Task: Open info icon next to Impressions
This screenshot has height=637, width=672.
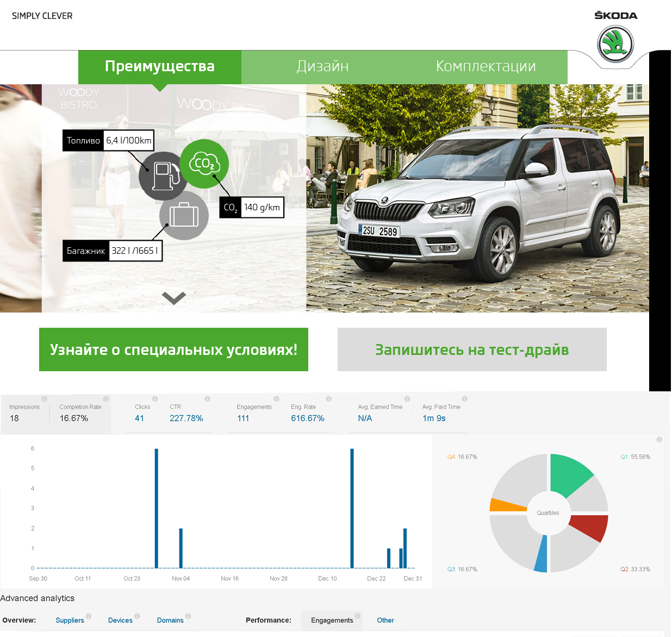Action: [45, 399]
